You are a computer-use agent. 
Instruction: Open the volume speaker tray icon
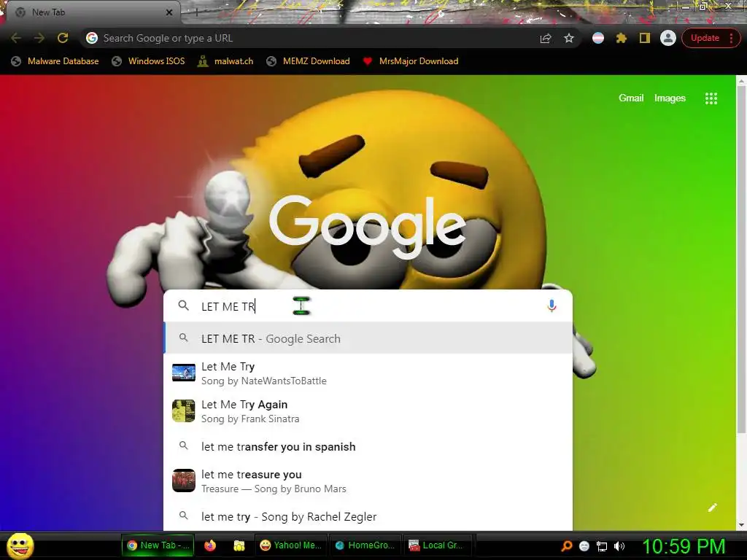pos(619,546)
